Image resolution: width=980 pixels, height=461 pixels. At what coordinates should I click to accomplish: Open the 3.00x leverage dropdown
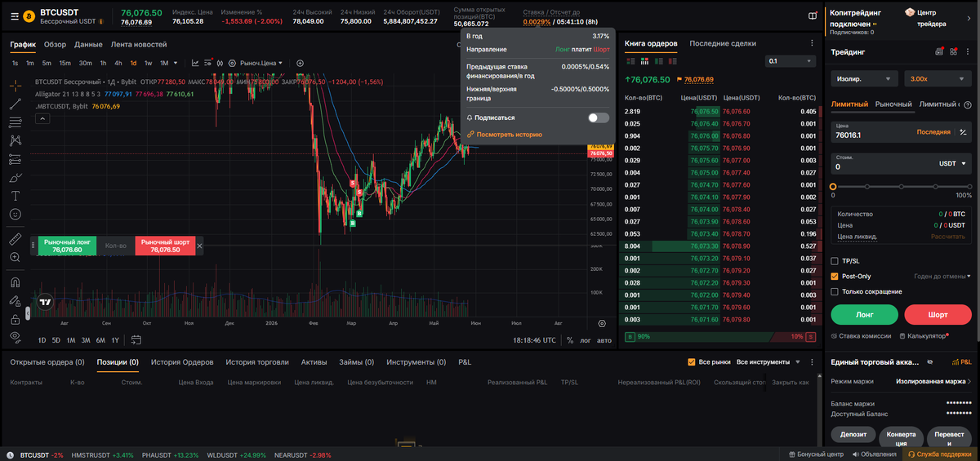click(x=938, y=79)
